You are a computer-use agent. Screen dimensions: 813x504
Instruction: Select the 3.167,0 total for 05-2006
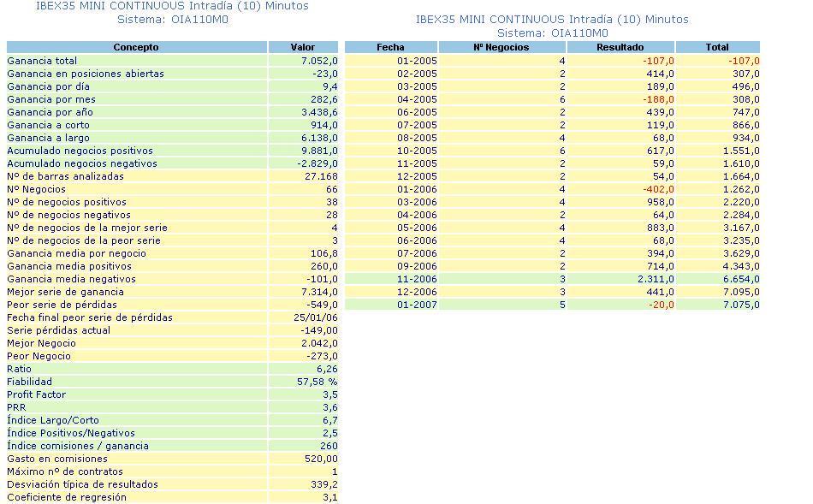(741, 228)
